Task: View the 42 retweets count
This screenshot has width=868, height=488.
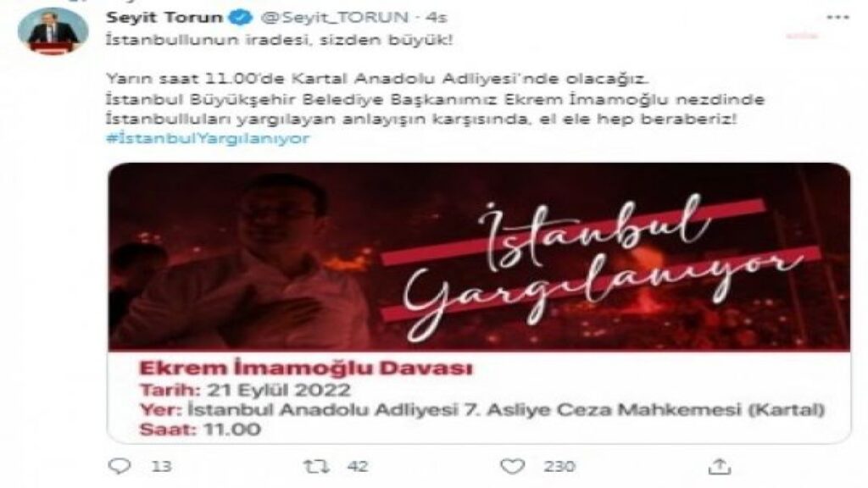Action: coord(358,467)
